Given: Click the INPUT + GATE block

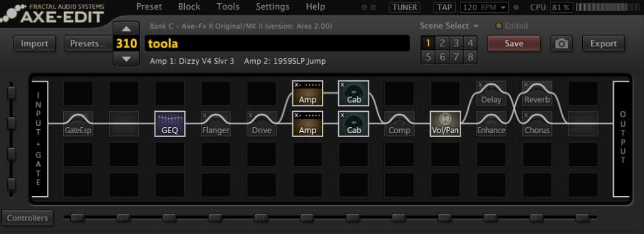Looking at the screenshot, I should (40, 139).
